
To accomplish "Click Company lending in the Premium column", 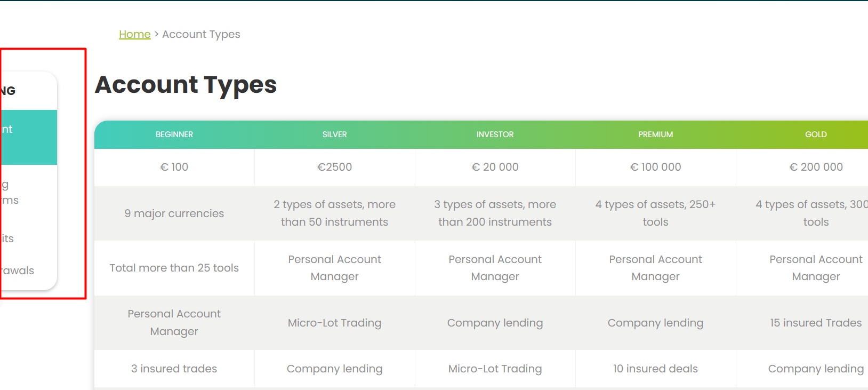I will (656, 323).
